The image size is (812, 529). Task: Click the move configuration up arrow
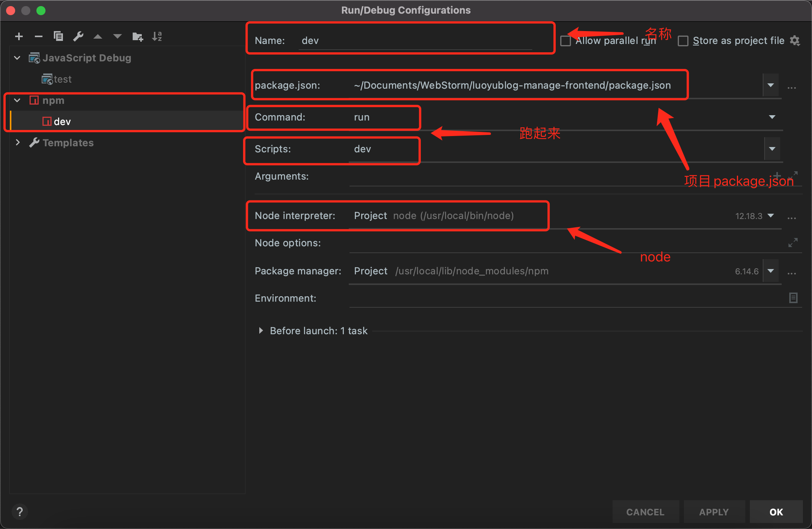98,36
